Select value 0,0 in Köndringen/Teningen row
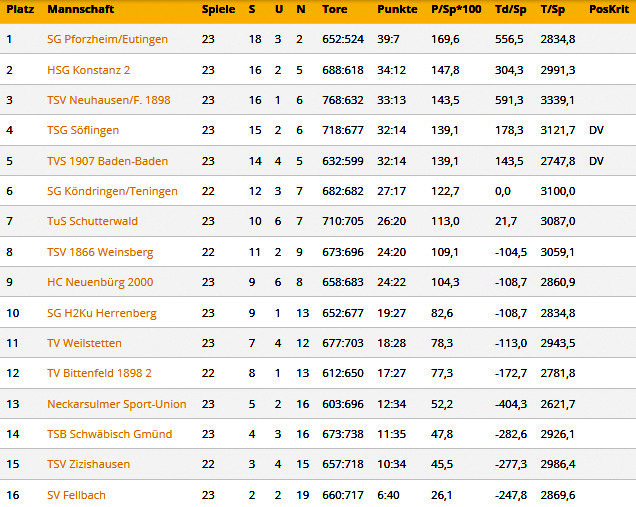 tap(503, 191)
